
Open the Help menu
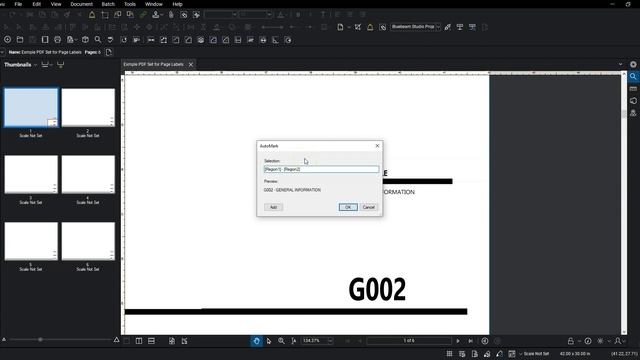pos(177,4)
